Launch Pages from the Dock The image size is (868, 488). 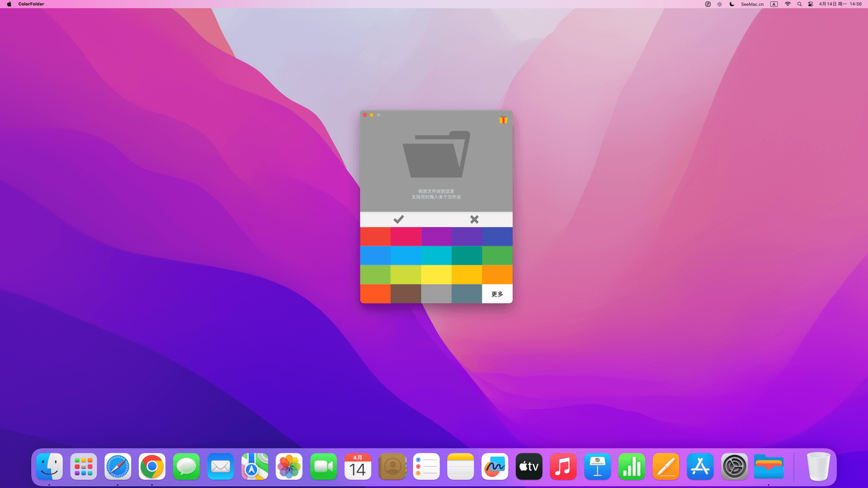pos(666,466)
